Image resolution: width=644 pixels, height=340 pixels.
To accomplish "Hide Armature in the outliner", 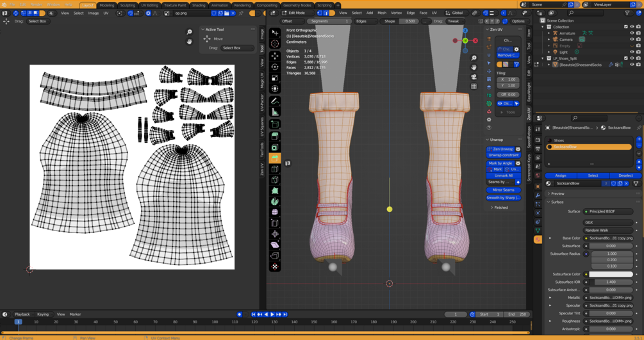I will point(632,33).
